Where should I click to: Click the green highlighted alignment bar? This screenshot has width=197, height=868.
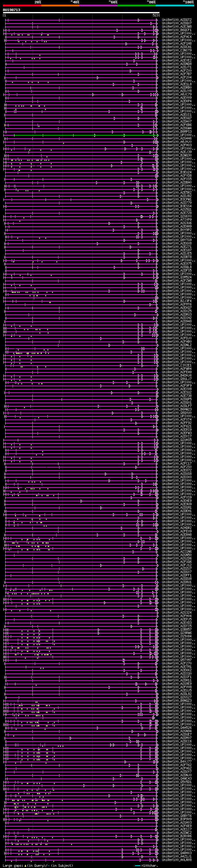(86, 135)
